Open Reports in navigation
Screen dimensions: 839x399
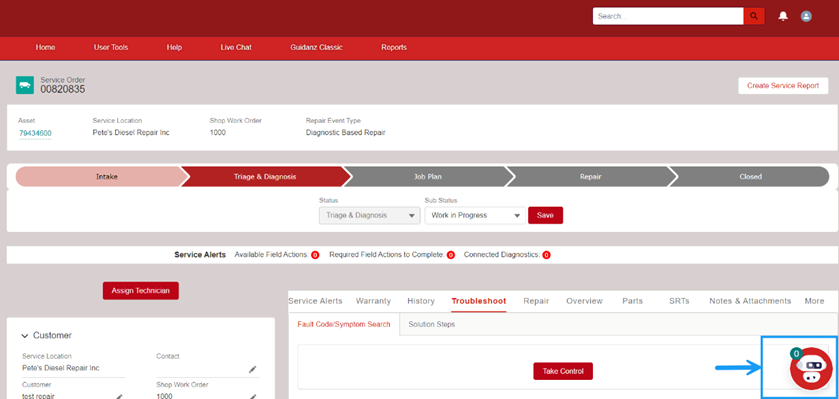[x=394, y=48]
